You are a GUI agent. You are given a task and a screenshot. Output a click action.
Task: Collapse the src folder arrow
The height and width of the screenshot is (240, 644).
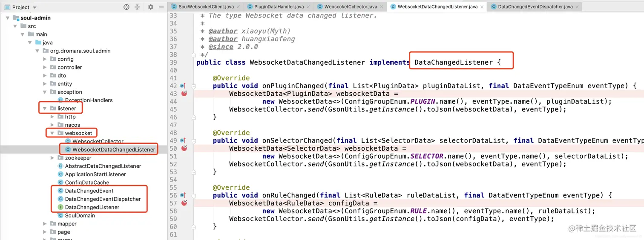[x=15, y=26]
